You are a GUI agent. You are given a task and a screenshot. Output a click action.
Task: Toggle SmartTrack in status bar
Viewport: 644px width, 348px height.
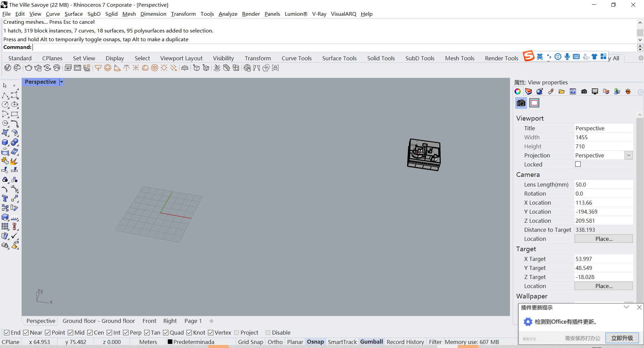click(342, 342)
